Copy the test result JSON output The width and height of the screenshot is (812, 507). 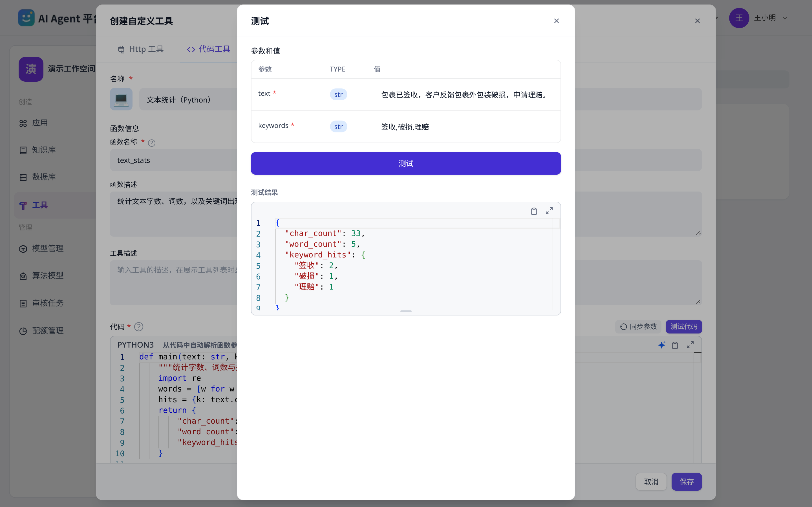pyautogui.click(x=533, y=211)
